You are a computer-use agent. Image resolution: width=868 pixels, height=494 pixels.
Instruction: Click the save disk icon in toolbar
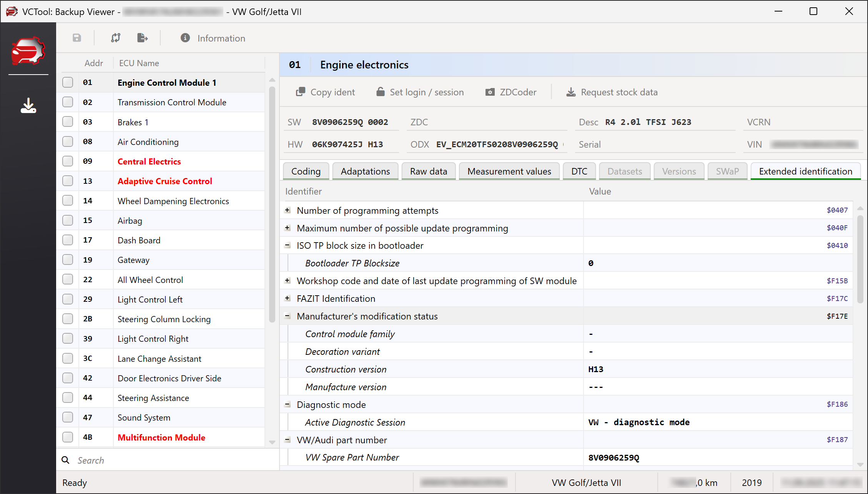tap(77, 38)
